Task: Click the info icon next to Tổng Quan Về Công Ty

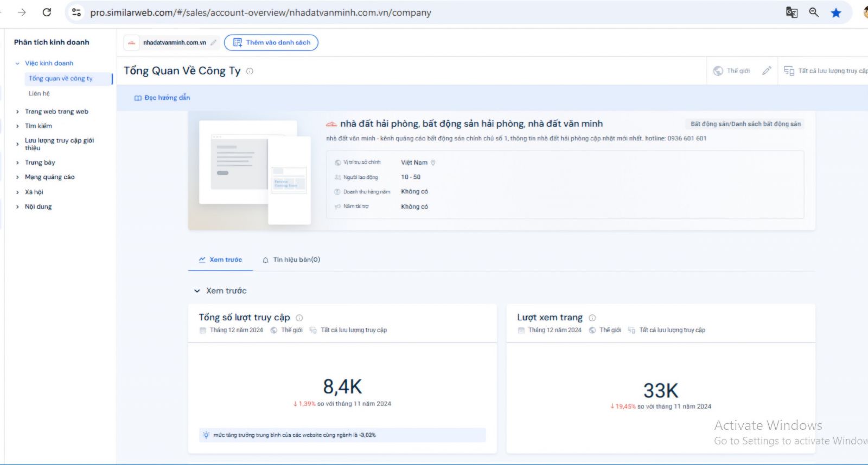Action: 250,71
